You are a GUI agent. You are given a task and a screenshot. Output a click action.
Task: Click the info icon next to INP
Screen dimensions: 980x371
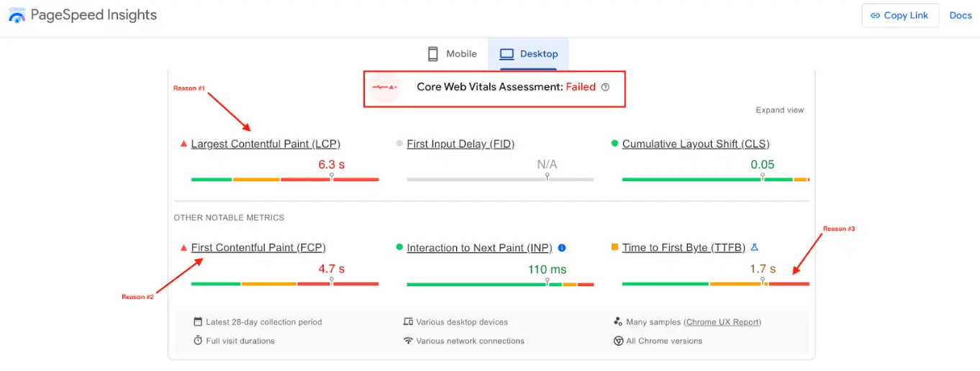coord(562,247)
